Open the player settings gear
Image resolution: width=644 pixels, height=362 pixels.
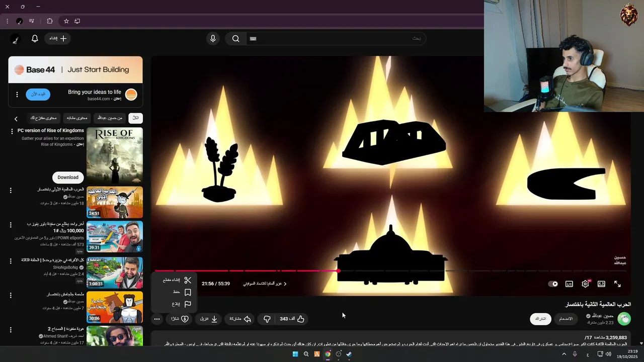pyautogui.click(x=585, y=284)
